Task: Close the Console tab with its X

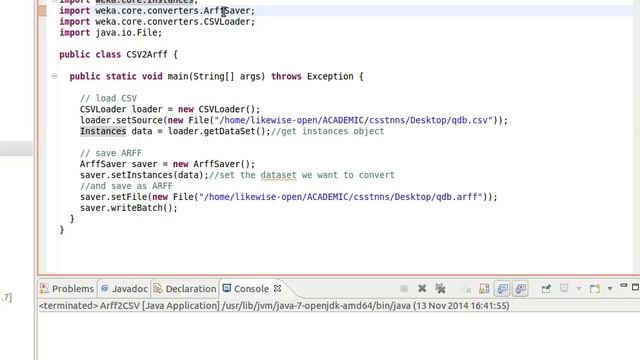Action: 278,288
